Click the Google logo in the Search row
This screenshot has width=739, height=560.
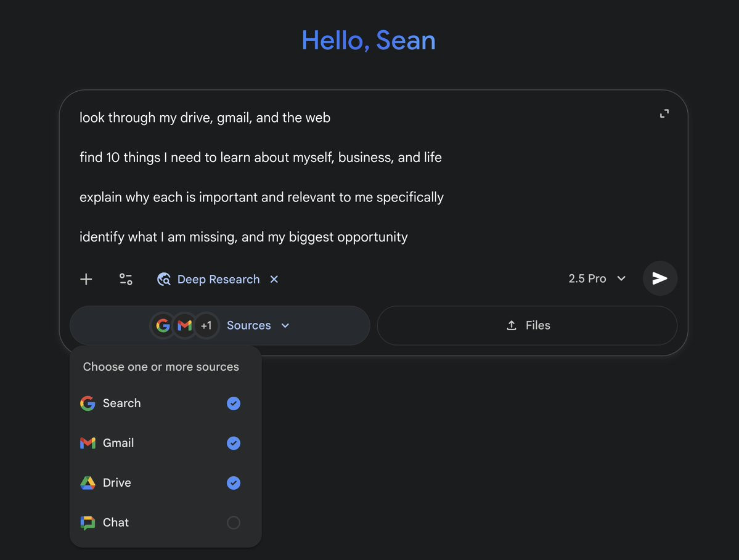point(88,403)
